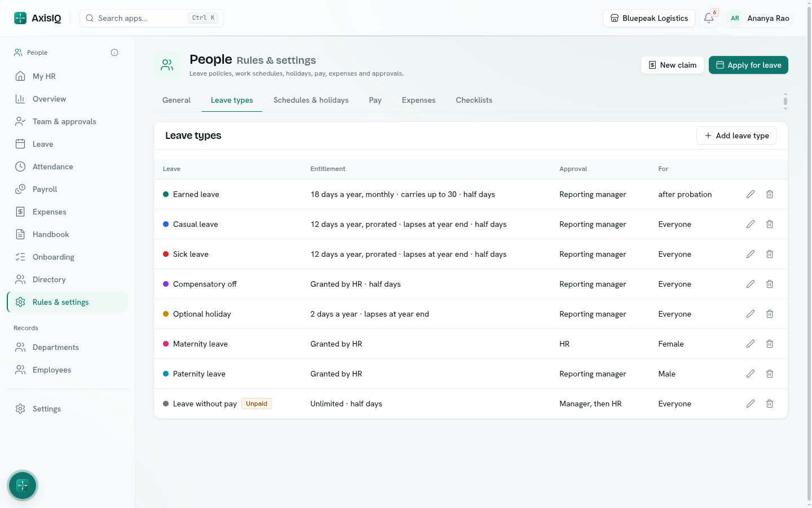The width and height of the screenshot is (812, 508).
Task: Open the Checklists tab
Action: (474, 100)
